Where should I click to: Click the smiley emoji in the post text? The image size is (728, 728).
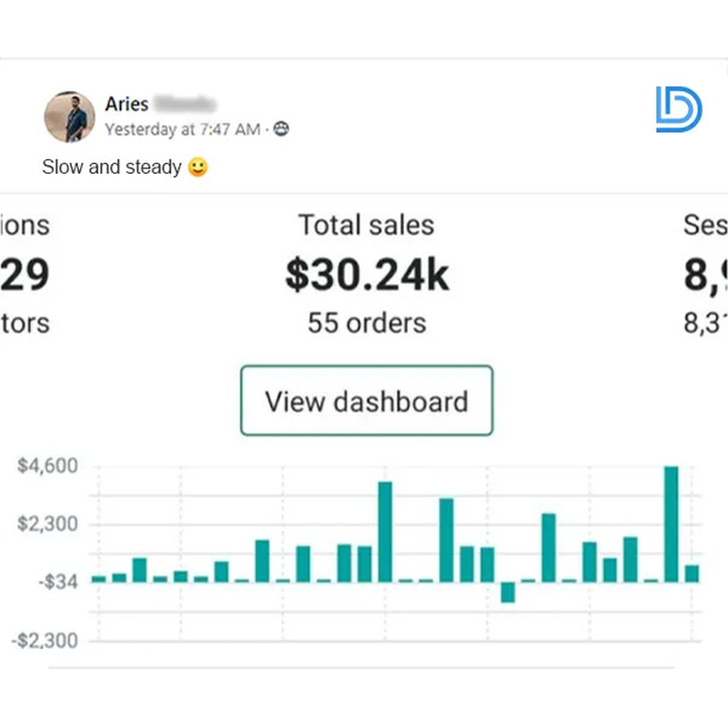coord(197,167)
